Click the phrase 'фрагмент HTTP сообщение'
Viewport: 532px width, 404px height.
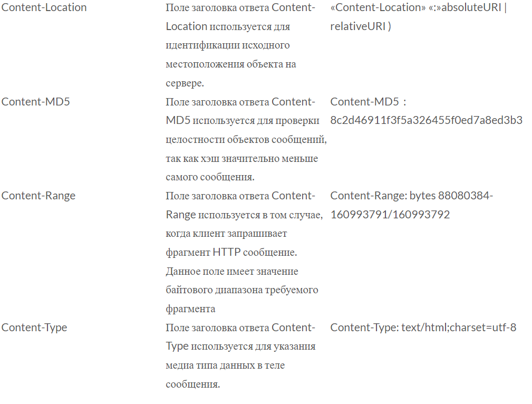tap(231, 252)
